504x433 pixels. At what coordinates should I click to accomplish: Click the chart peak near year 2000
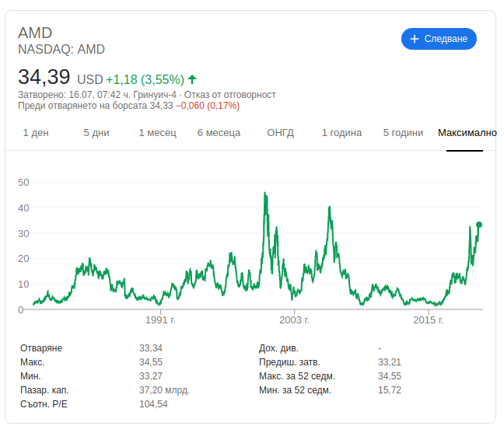pyautogui.click(x=265, y=193)
